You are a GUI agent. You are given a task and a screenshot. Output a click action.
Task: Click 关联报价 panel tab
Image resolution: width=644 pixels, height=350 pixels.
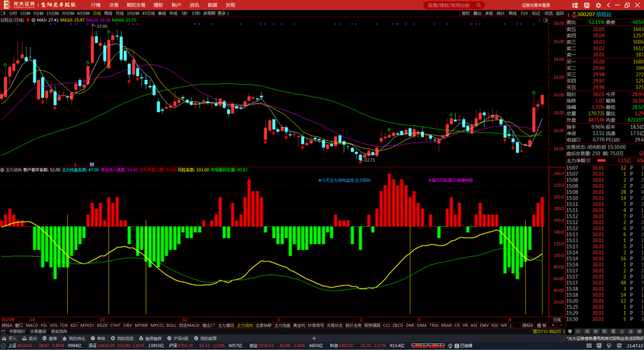17,332
